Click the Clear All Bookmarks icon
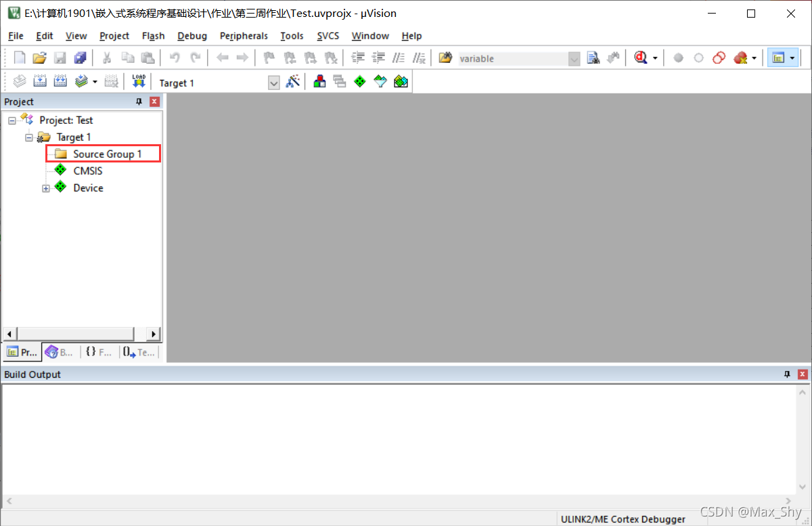 click(330, 58)
